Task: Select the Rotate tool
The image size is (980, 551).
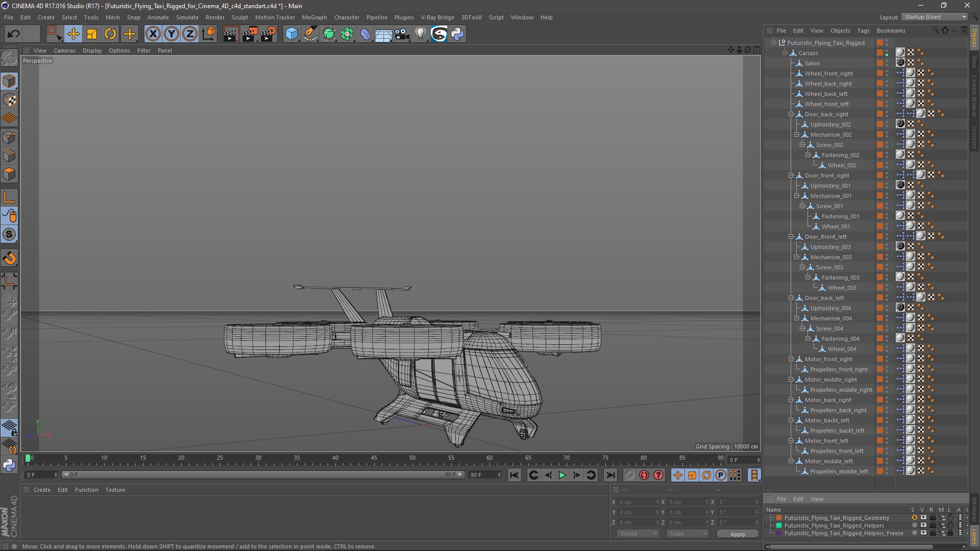Action: pyautogui.click(x=110, y=34)
